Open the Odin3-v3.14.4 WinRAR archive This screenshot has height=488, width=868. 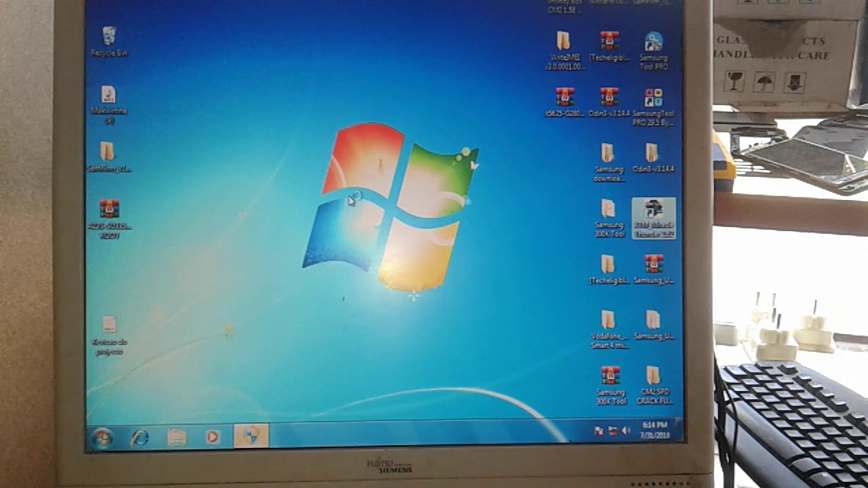point(609,102)
